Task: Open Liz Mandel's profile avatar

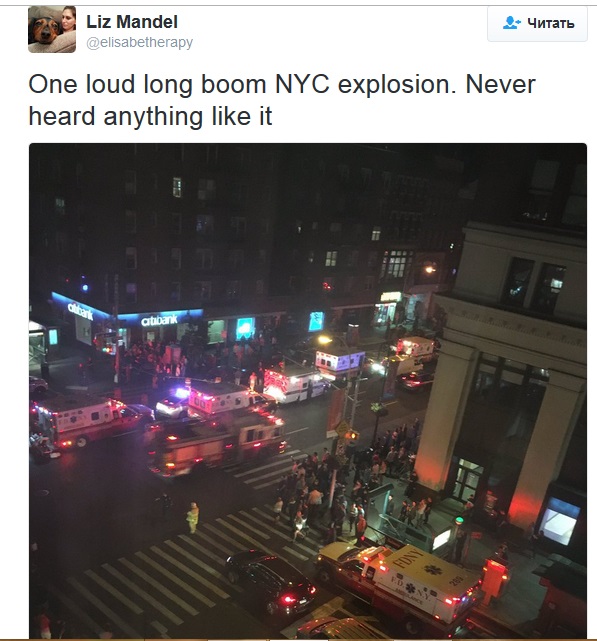Action: point(52,29)
